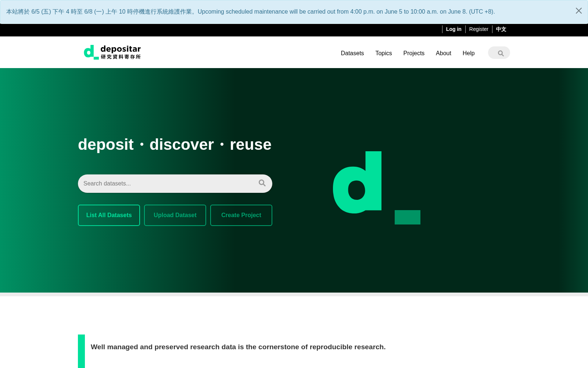The image size is (588, 368).
Task: Choose the Create Project button
Action: tap(241, 215)
